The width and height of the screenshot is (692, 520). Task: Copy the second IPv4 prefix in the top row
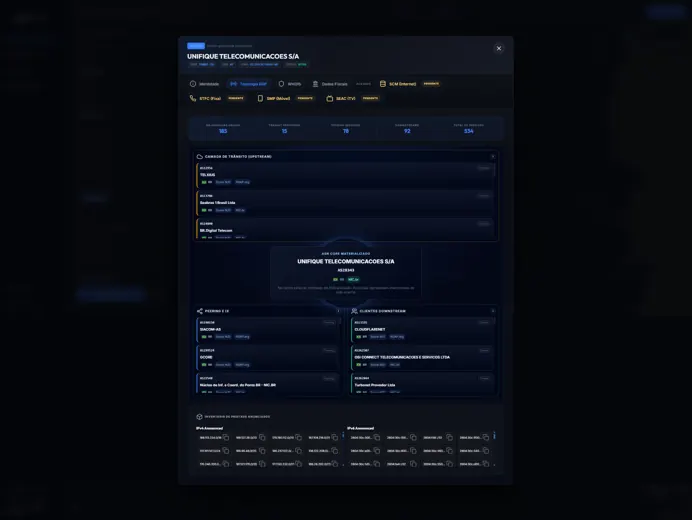(262, 437)
